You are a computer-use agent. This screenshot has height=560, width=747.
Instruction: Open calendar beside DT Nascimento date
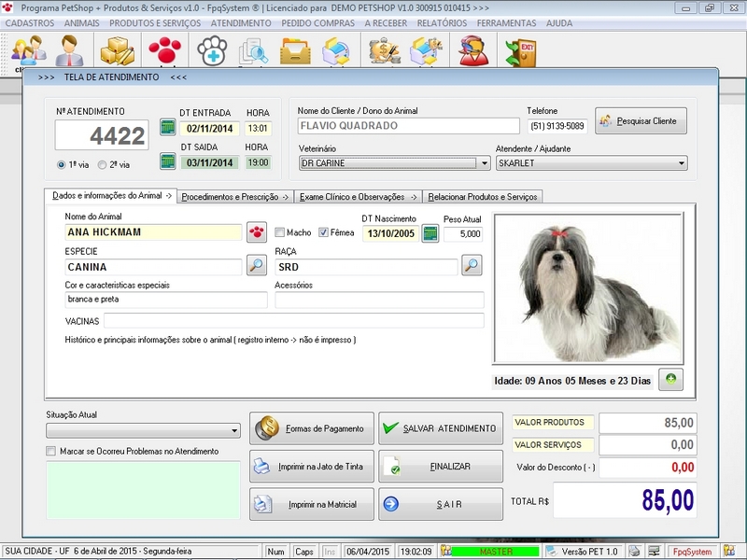pos(430,233)
